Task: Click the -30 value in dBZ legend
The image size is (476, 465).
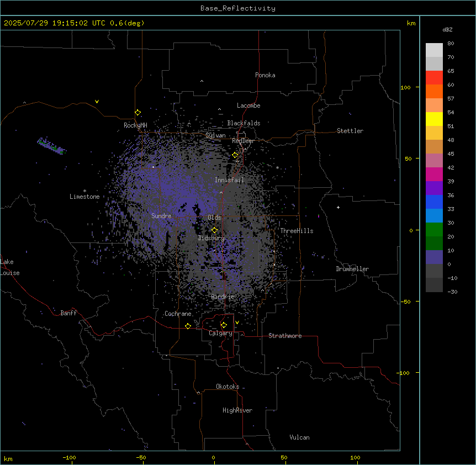Action: [452, 292]
